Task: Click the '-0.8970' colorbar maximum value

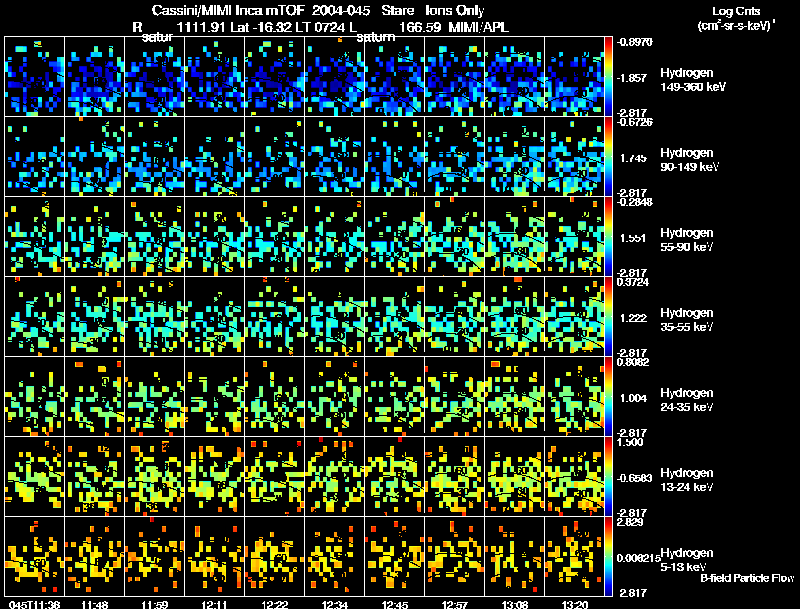Action: [x=635, y=42]
